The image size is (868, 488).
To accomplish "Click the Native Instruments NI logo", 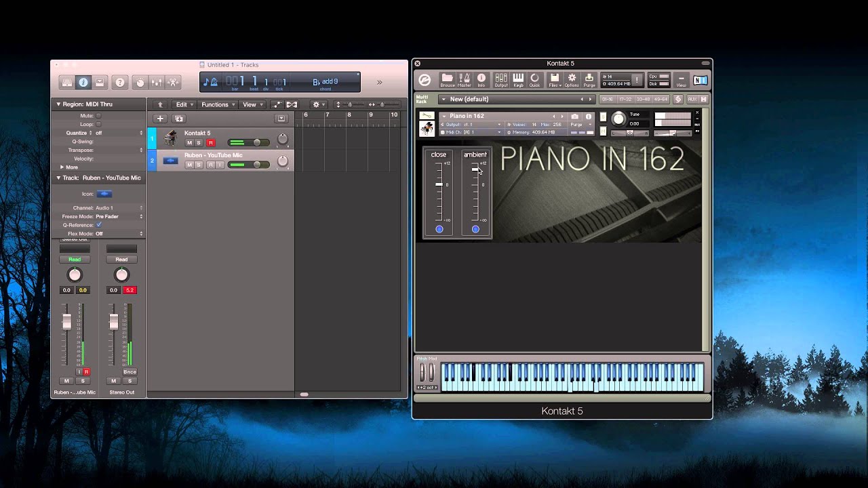I will pyautogui.click(x=701, y=81).
